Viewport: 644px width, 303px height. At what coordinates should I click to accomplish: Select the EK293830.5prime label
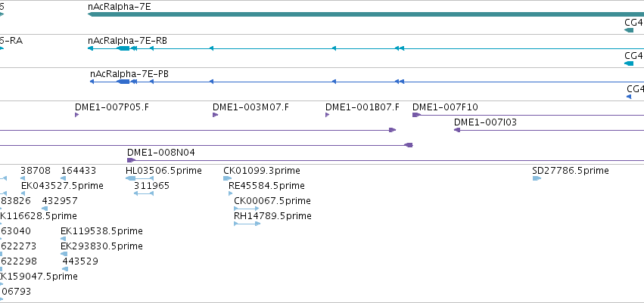click(x=101, y=246)
